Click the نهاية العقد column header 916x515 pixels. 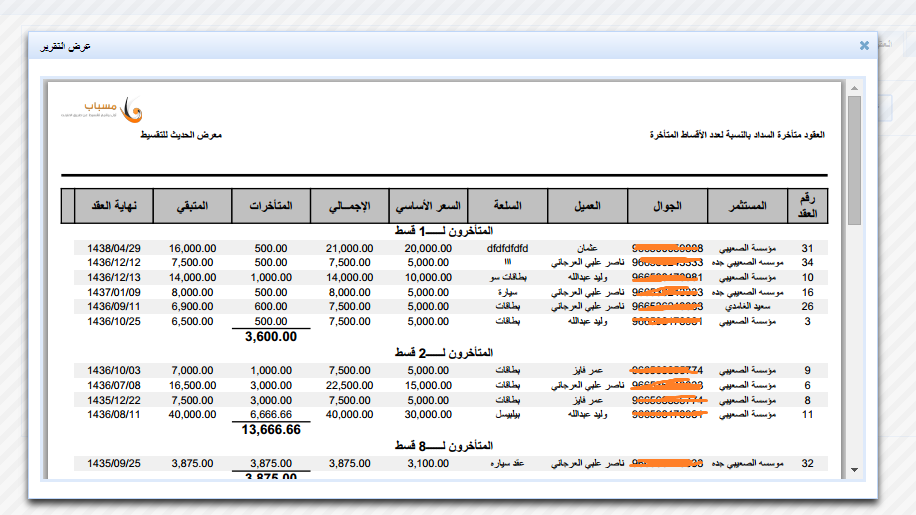(x=114, y=206)
